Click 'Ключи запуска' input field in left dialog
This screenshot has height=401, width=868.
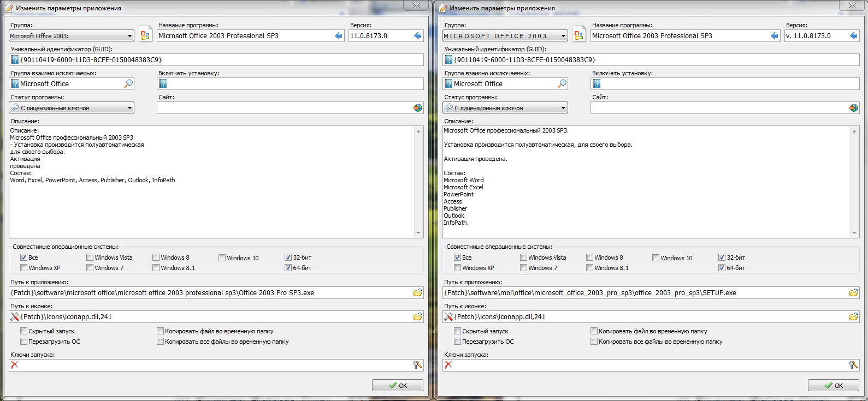[216, 365]
